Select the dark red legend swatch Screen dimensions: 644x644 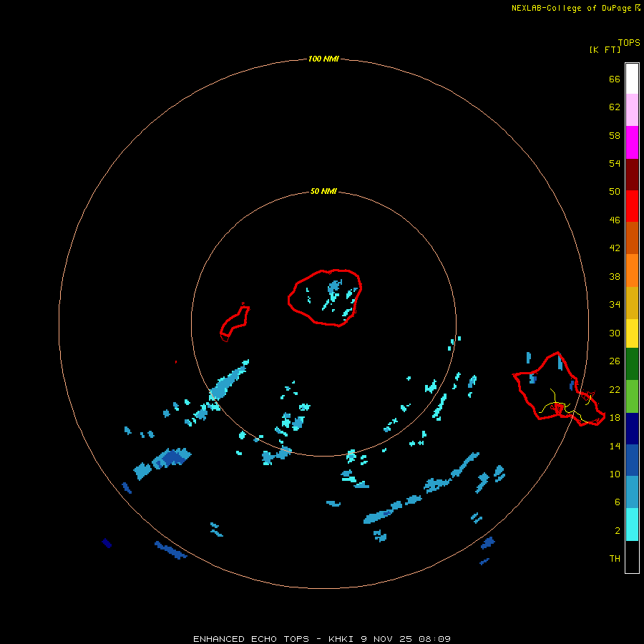(632, 175)
